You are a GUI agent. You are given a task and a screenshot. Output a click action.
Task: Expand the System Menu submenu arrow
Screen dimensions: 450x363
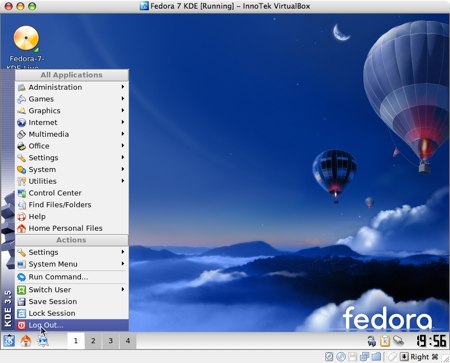tap(123, 264)
